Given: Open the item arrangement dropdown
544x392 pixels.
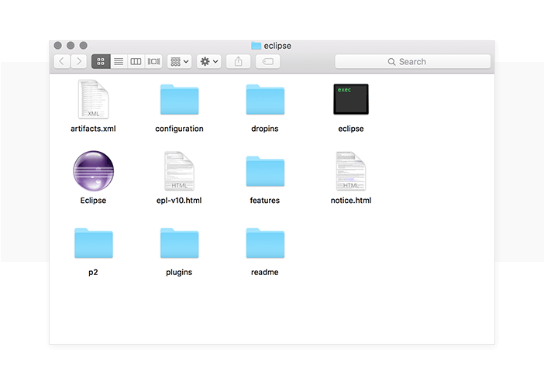Looking at the screenshot, I should coord(179,61).
